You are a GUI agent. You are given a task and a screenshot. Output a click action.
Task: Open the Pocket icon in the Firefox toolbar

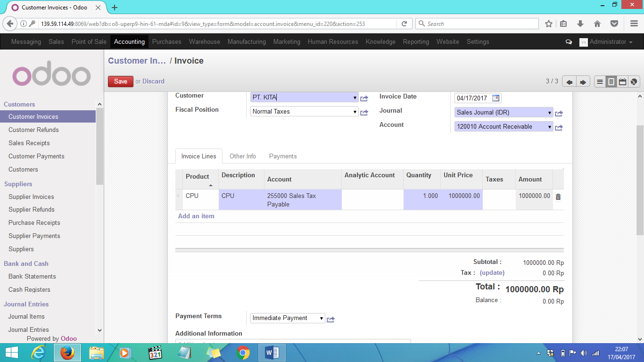pyautogui.click(x=614, y=24)
